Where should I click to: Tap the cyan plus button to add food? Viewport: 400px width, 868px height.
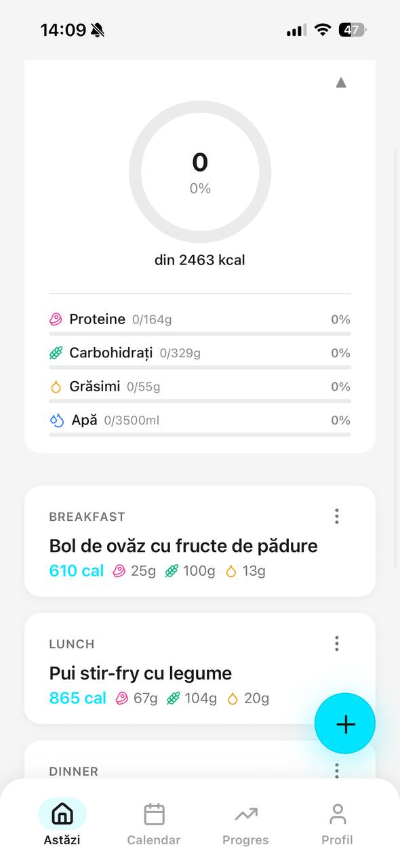click(x=345, y=724)
